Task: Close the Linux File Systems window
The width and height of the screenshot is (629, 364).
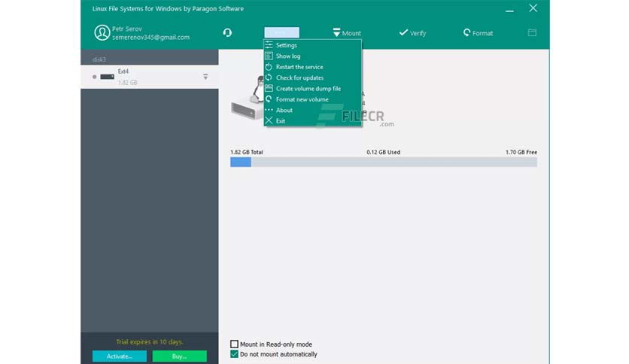Action: click(x=533, y=8)
